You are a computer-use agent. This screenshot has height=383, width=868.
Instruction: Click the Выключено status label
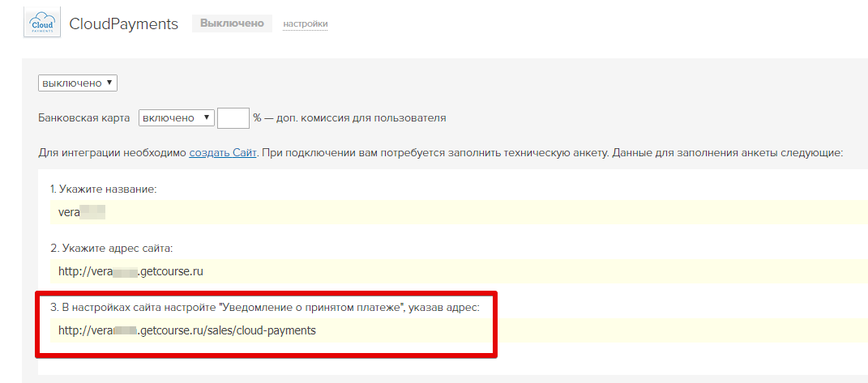(232, 23)
